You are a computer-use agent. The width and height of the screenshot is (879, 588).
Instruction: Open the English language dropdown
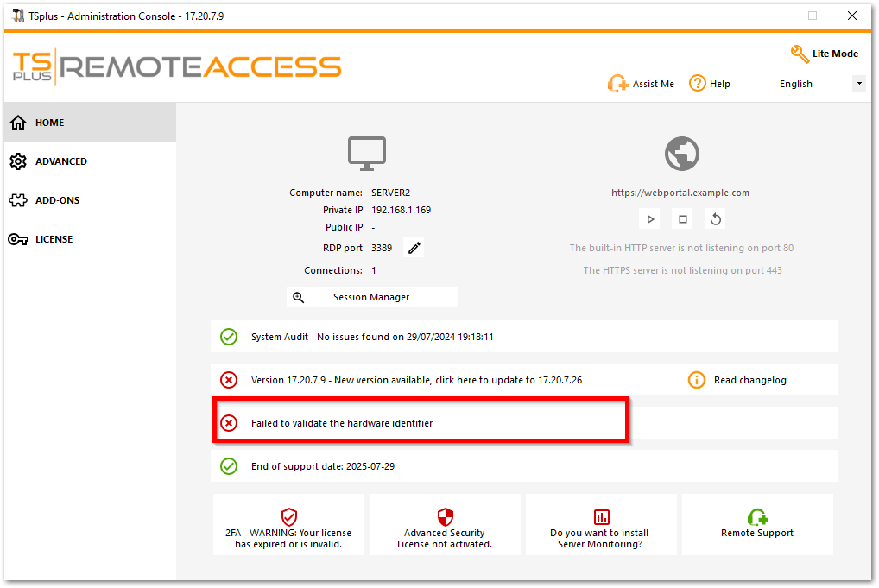tap(796, 83)
